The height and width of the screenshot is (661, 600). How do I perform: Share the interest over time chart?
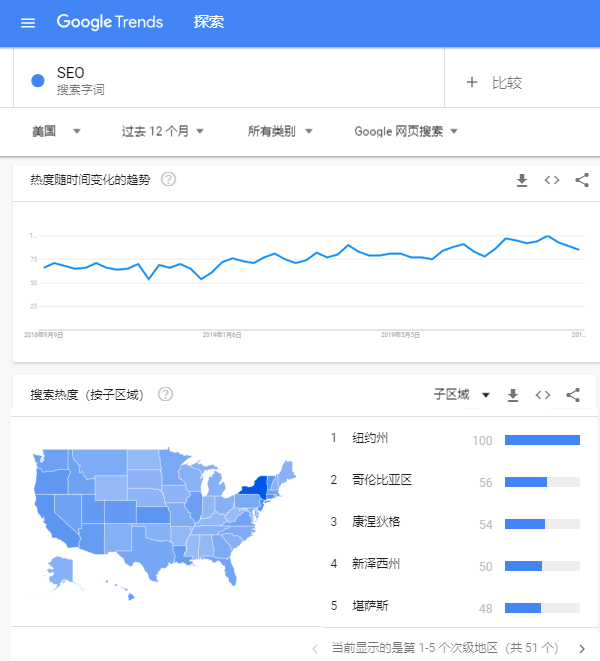tap(582, 180)
